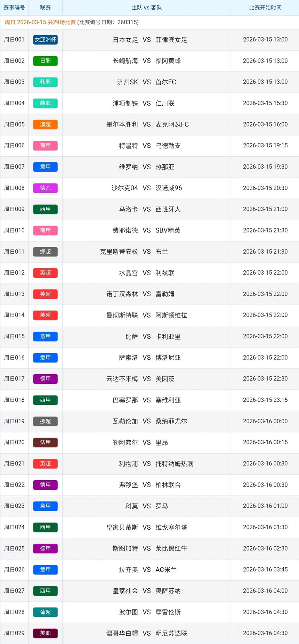Click the 日职 league badge
Screen dimensions: 299x644
[45, 61]
